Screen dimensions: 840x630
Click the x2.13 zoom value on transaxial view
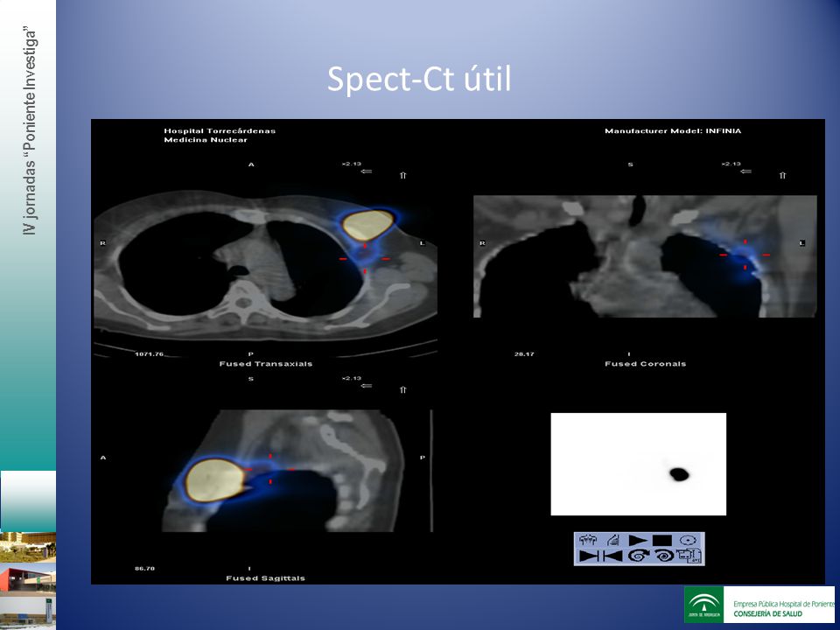pos(352,164)
